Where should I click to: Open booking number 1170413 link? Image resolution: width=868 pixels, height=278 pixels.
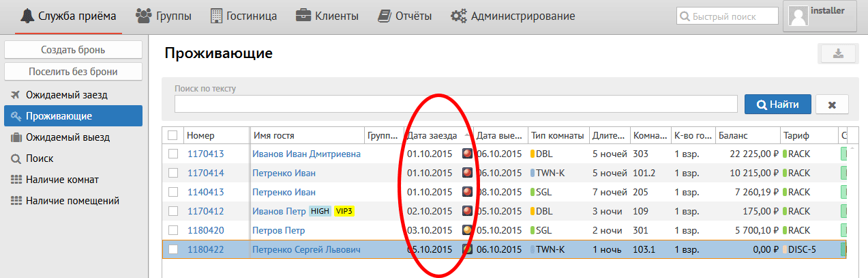coord(205,154)
